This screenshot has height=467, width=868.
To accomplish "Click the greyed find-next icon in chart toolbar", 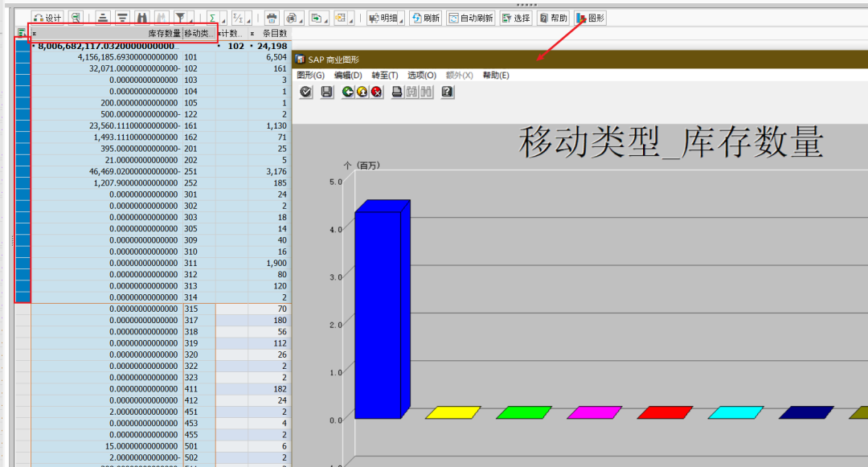I will [426, 92].
